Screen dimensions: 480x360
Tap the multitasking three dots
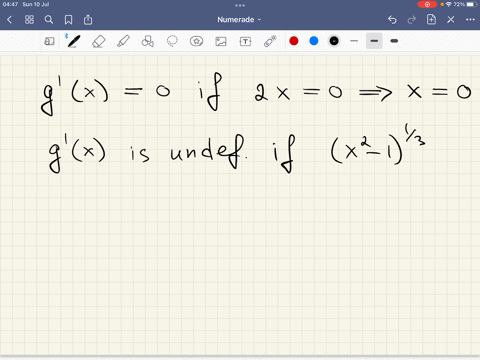pos(240,5)
